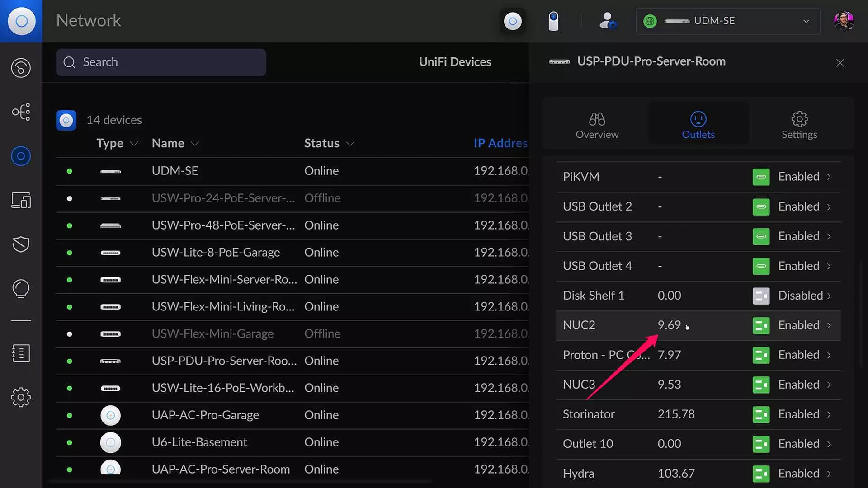
Task: Open the Security shield sidebar icon
Action: (21, 244)
